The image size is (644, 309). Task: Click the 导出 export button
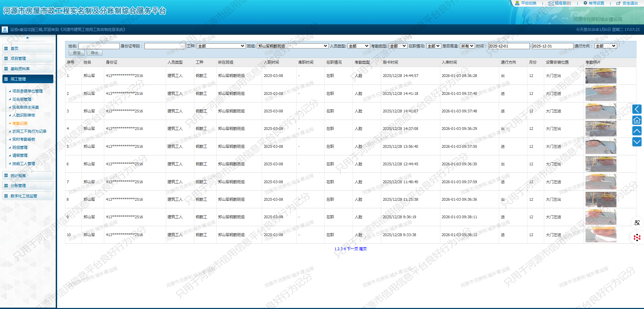click(x=95, y=53)
